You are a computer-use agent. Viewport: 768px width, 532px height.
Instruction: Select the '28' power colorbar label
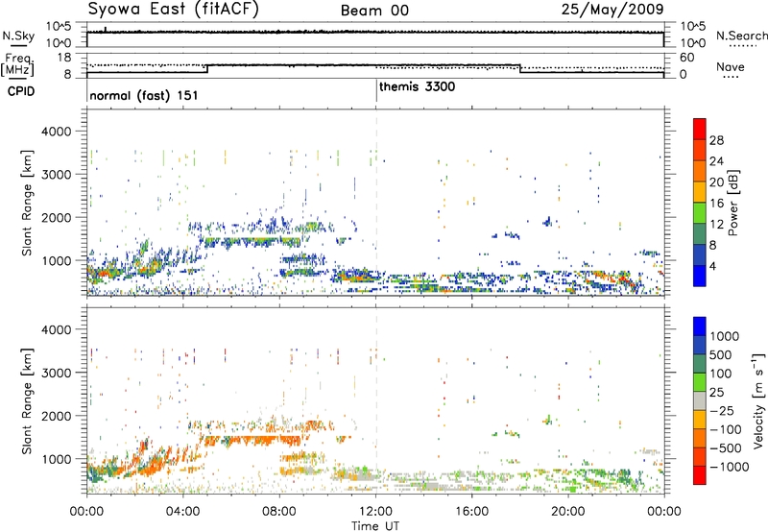716,140
